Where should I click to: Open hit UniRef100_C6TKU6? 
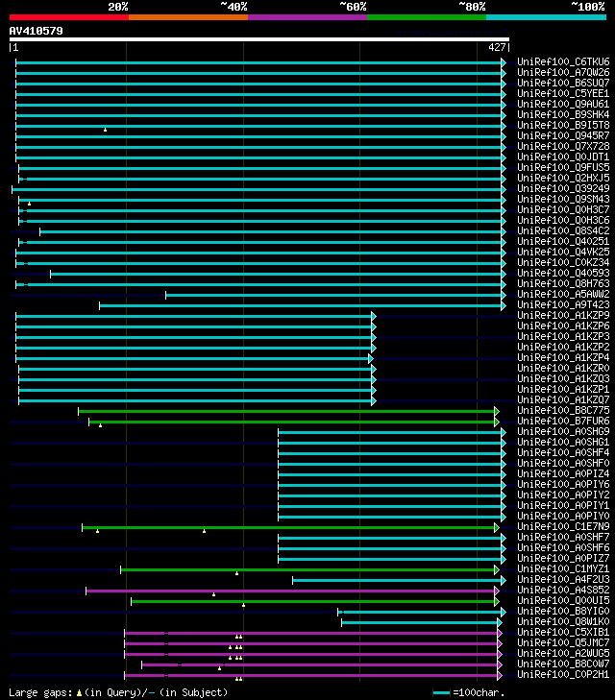pos(563,61)
